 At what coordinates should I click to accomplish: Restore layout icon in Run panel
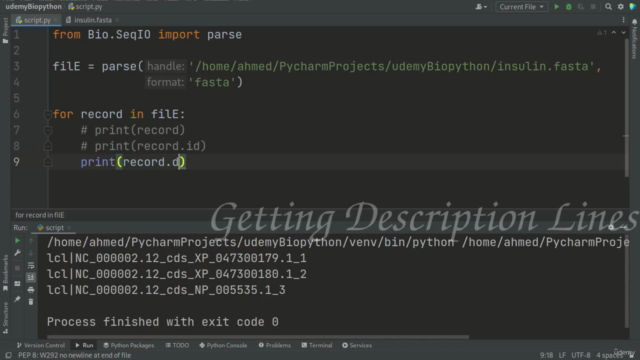(17, 284)
